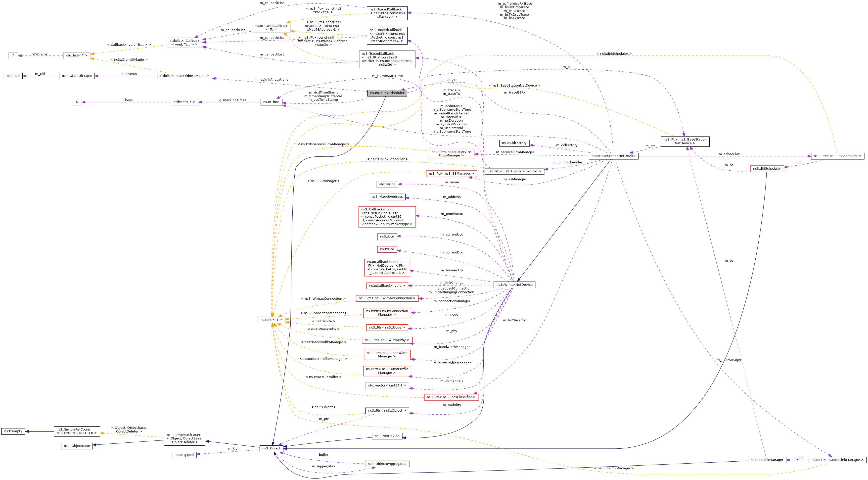Click the m_aggregates edge label
868x480 pixels.
point(323,467)
